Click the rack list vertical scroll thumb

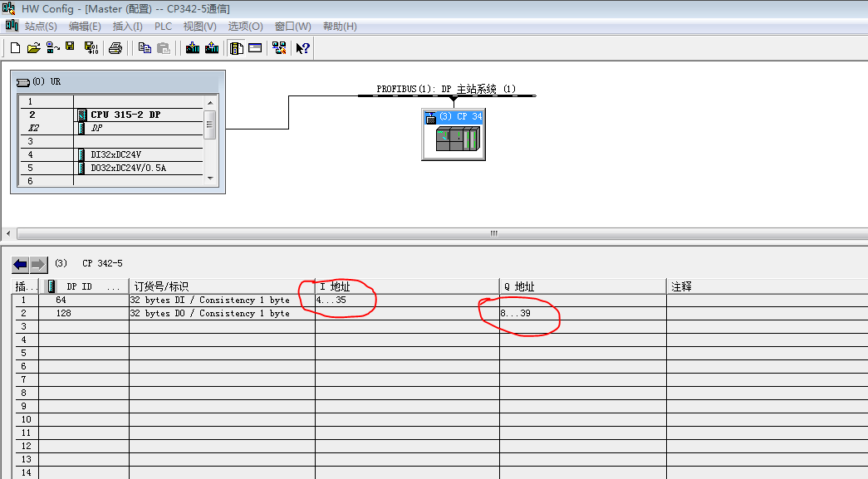click(x=210, y=125)
